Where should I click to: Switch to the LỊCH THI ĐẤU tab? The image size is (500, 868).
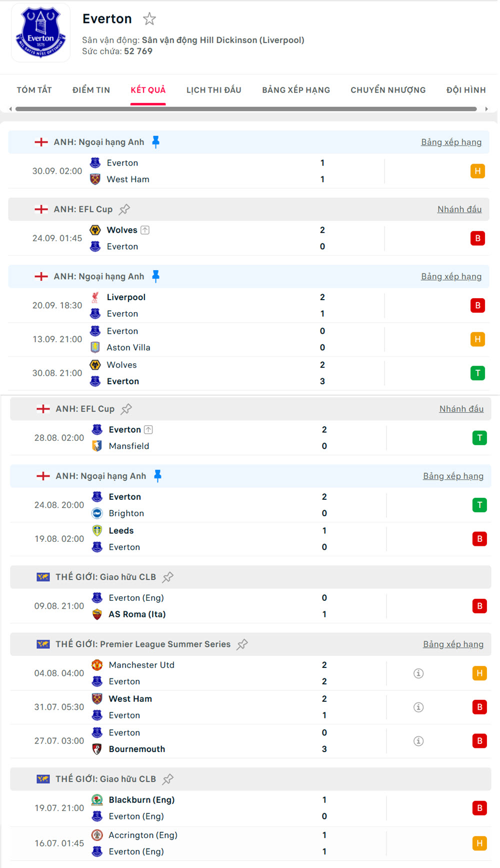213,90
